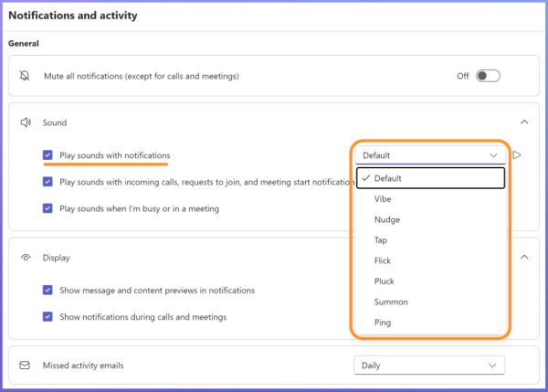Screen dimensions: 548x392
Task: Click the Display section label
Action: coord(57,258)
